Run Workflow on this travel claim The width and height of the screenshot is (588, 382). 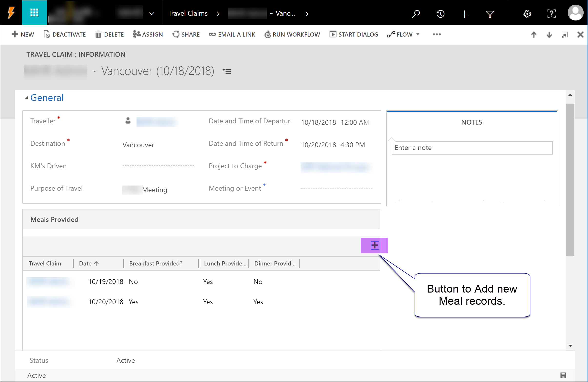(x=292, y=35)
